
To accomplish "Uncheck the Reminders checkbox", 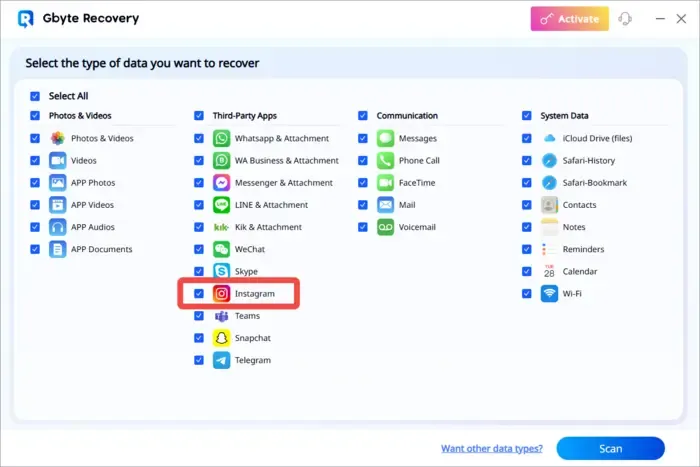I will coord(527,249).
